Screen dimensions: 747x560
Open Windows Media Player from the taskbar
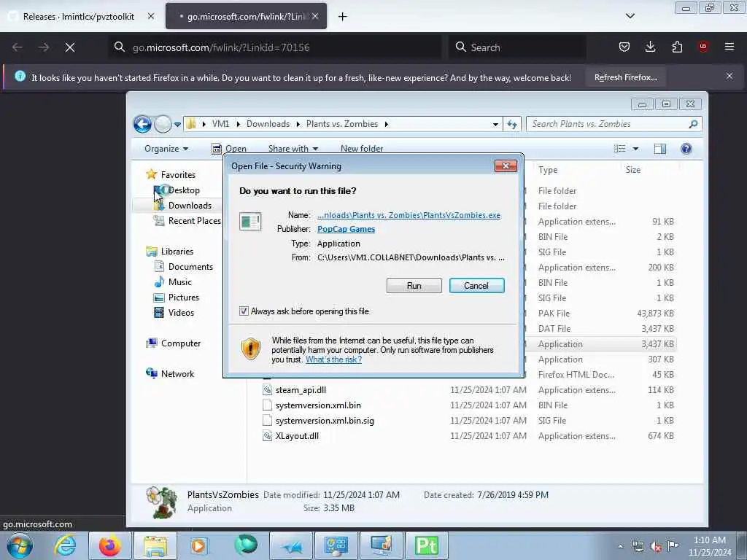198,545
